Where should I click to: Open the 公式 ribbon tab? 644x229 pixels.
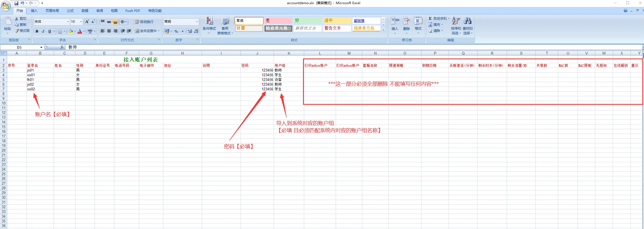point(70,11)
